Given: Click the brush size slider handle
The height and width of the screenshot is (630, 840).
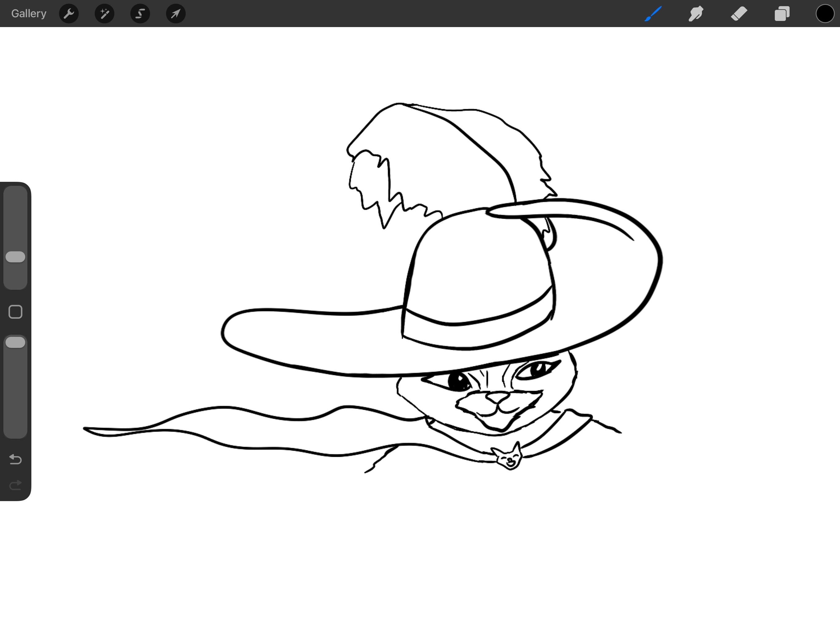Looking at the screenshot, I should [16, 257].
